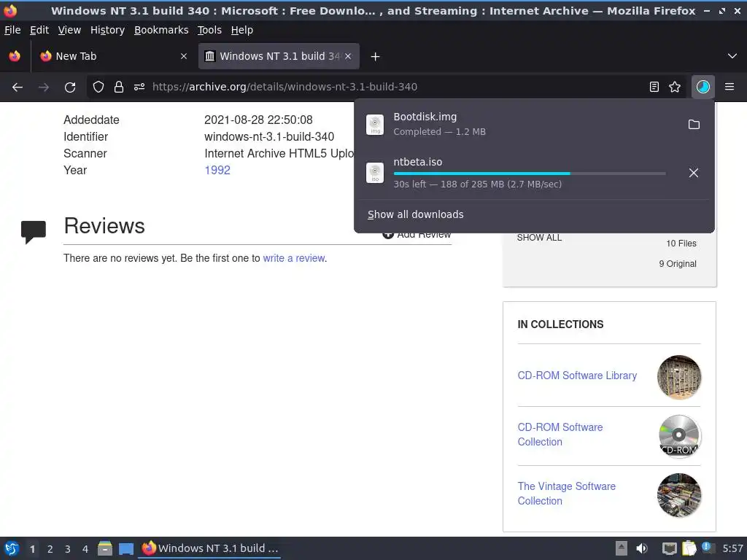Click the update notifier tray icon
The height and width of the screenshot is (560, 747).
[x=707, y=548]
